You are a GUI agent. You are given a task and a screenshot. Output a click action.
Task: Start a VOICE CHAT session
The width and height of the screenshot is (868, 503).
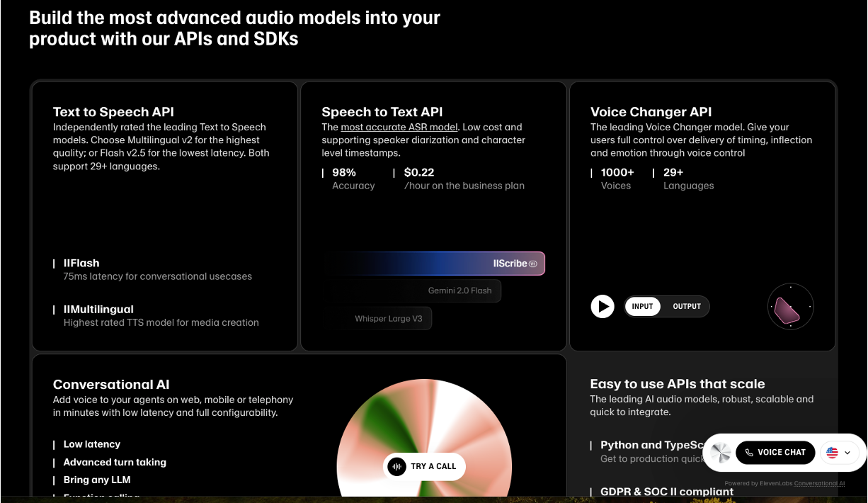(x=775, y=453)
